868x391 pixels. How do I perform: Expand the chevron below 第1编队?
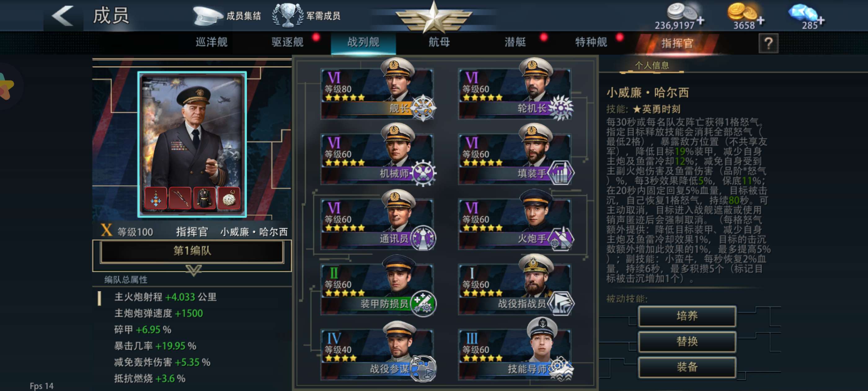pos(193,270)
